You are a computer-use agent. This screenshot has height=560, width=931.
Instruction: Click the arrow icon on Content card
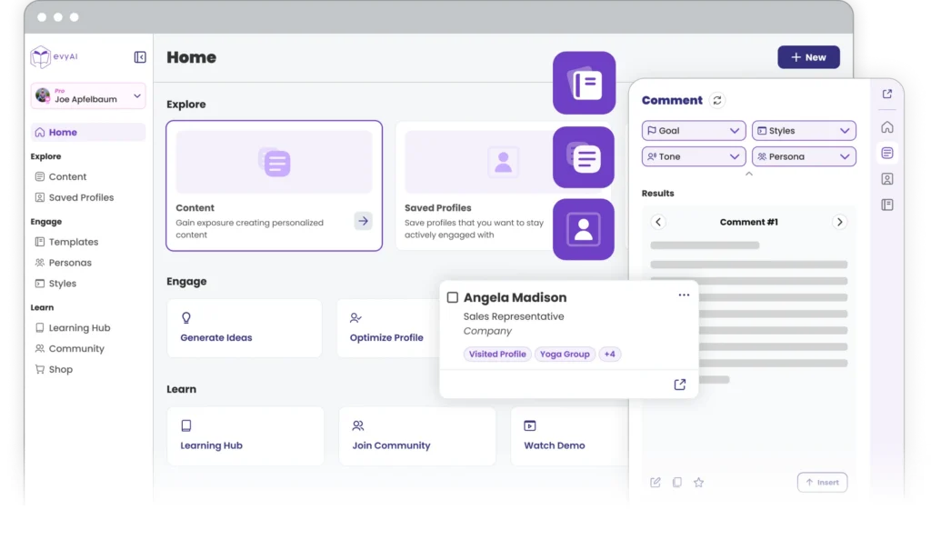[363, 220]
